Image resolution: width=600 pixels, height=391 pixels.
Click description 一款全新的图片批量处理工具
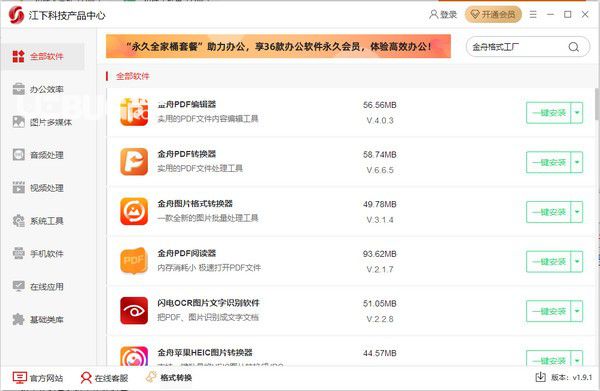click(208, 218)
